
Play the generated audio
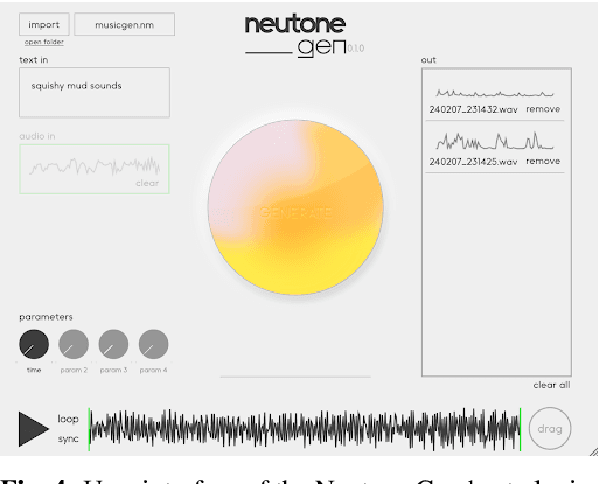click(x=34, y=429)
